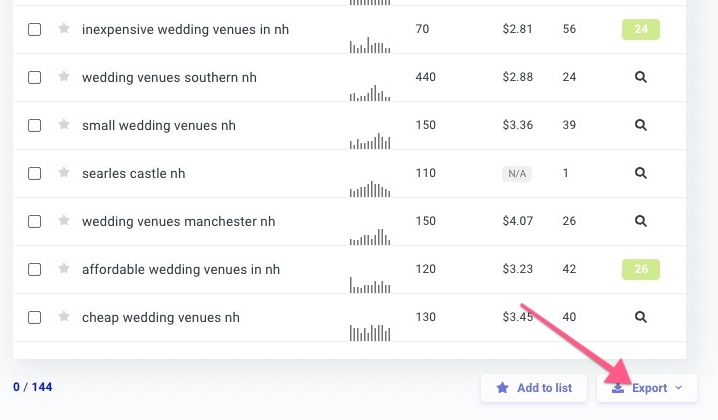Click the green difficulty badge showing 24

(x=641, y=29)
